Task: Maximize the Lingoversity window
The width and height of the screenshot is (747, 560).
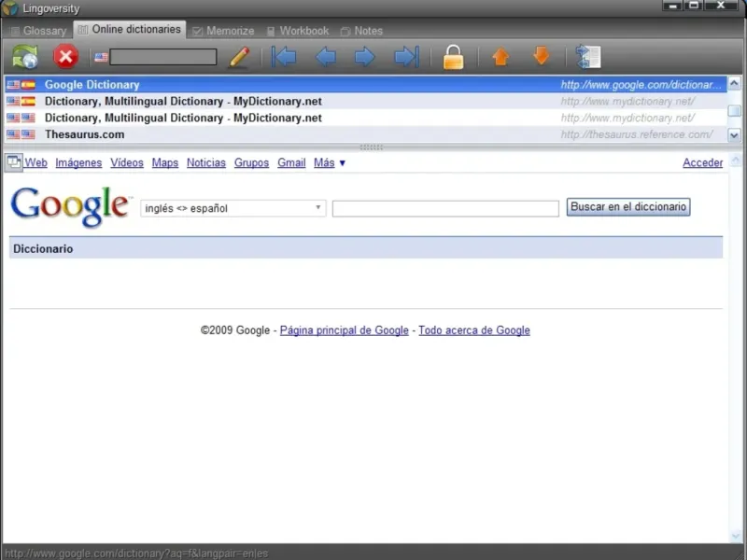Action: 694,6
